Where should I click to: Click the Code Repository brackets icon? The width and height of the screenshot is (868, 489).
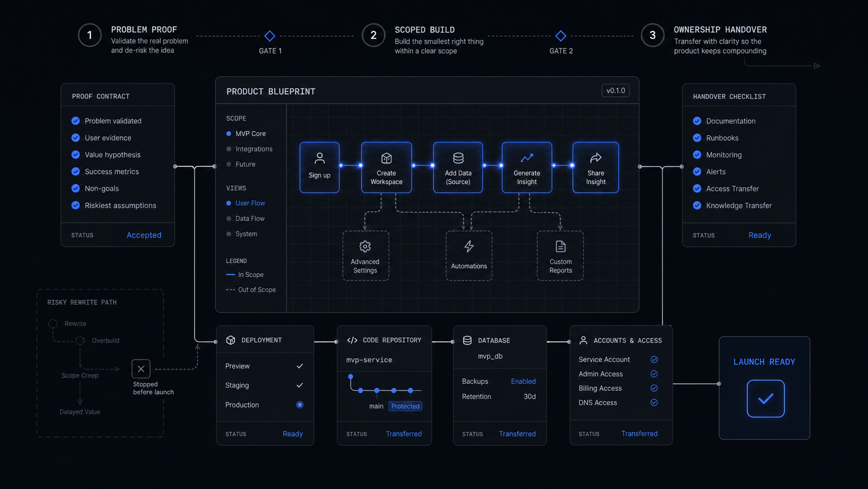[x=352, y=340]
